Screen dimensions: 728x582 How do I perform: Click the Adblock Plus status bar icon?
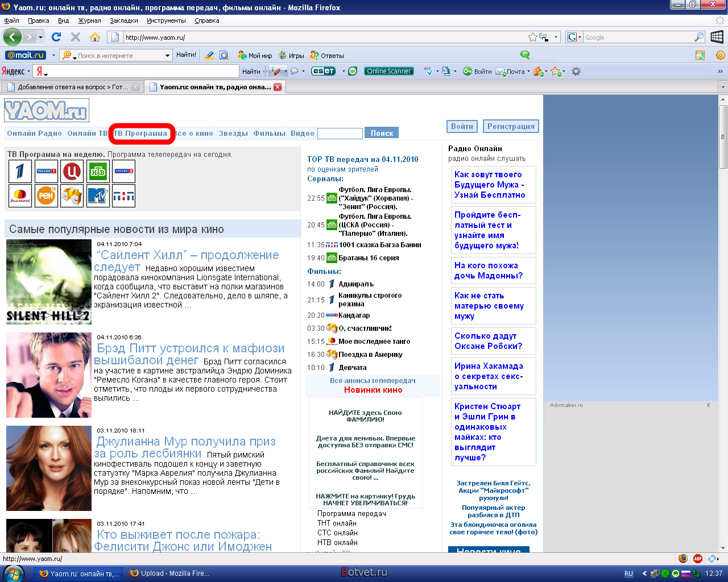click(x=698, y=559)
